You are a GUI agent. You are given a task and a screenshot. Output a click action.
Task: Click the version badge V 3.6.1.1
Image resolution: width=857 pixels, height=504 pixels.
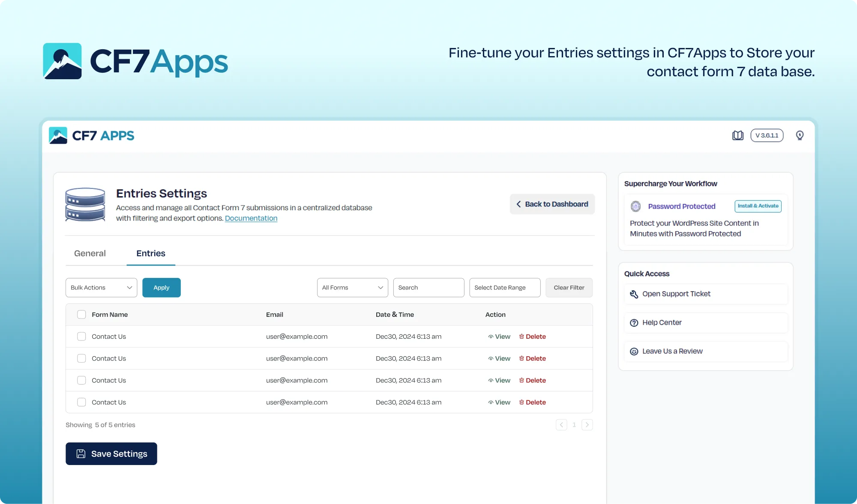click(767, 135)
